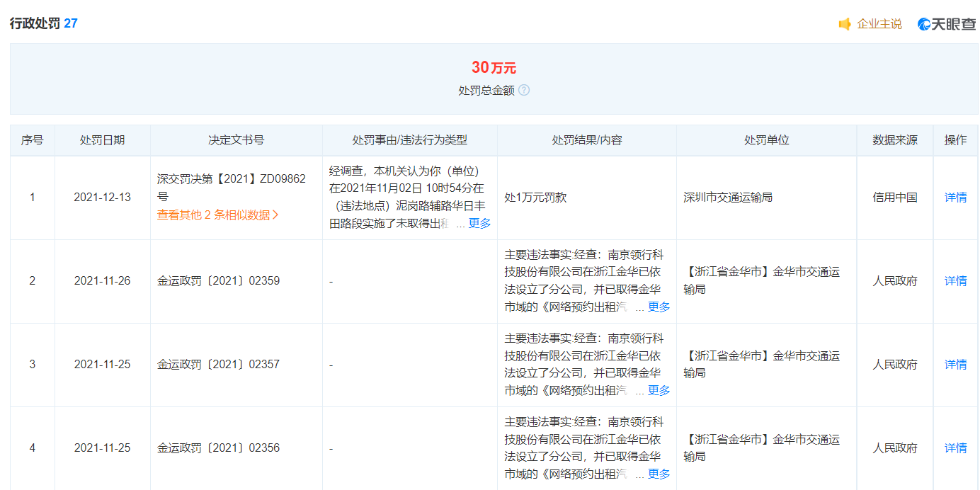Open 企业主说 link at top right
Image resolution: width=980 pixels, height=490 pixels.
tap(879, 24)
